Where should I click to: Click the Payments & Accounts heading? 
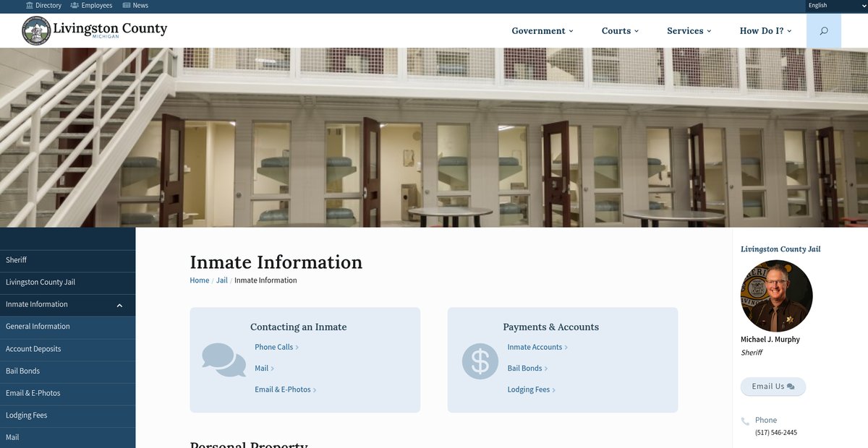pyautogui.click(x=551, y=327)
